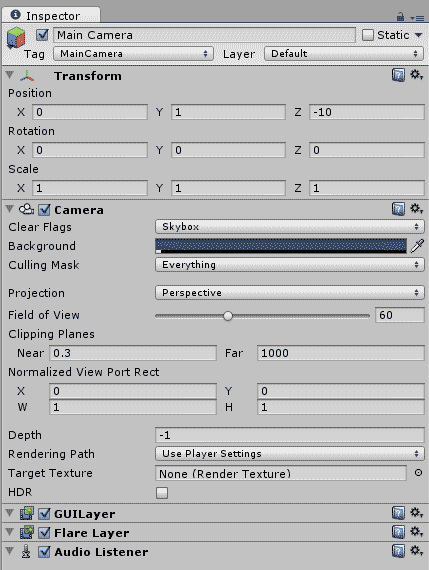Click the Field of View slider handle
This screenshot has height=570, width=429.
[x=228, y=316]
